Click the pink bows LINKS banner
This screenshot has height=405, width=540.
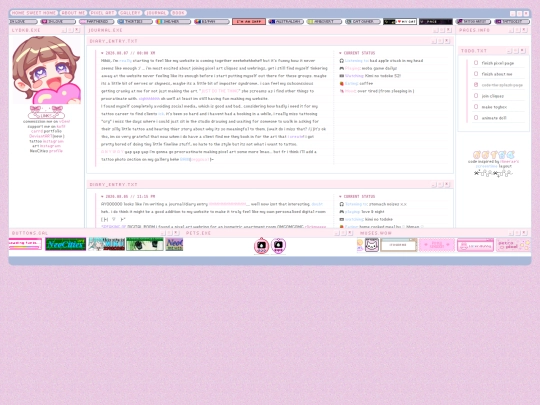pos(46,112)
